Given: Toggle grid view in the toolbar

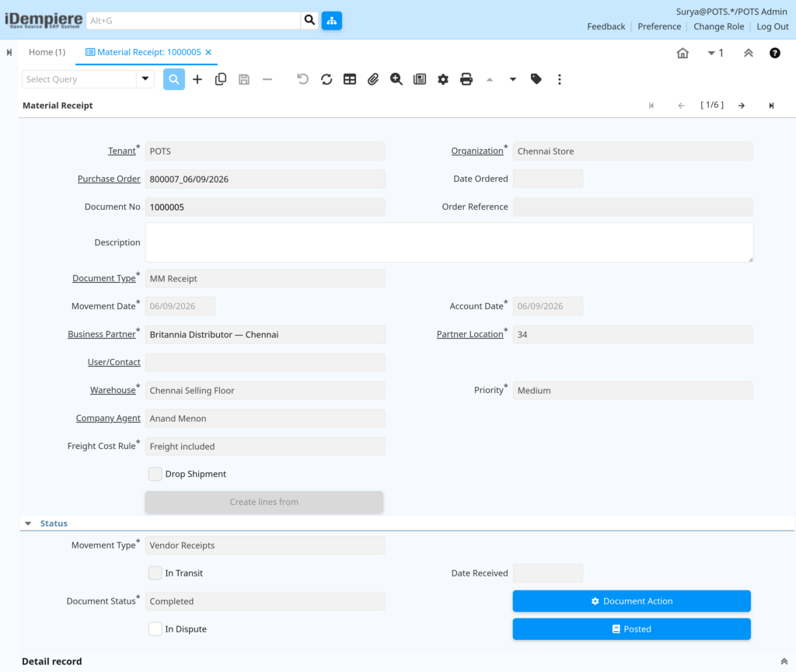Looking at the screenshot, I should pos(350,79).
